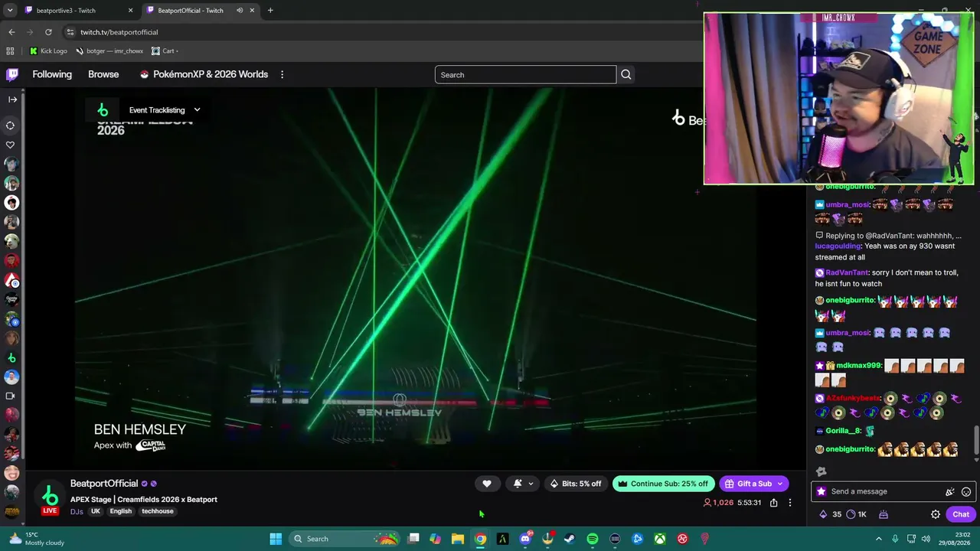Open Steam from the taskbar

[x=570, y=539]
